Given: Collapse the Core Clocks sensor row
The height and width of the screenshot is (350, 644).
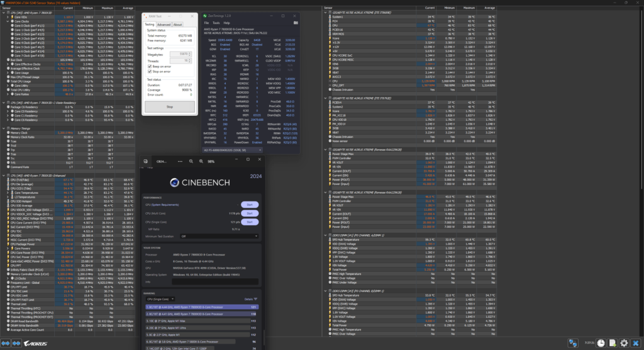Looking at the screenshot, I should click(8, 21).
